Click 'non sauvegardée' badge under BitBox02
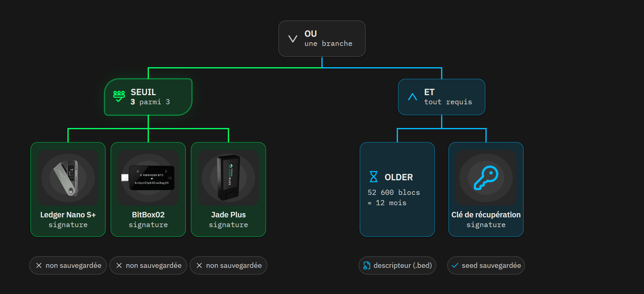The height and width of the screenshot is (294, 644). coord(148,265)
